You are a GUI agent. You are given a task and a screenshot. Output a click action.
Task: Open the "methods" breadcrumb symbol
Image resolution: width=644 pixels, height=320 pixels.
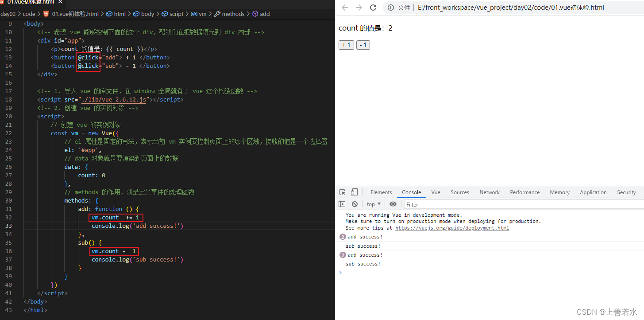point(233,14)
